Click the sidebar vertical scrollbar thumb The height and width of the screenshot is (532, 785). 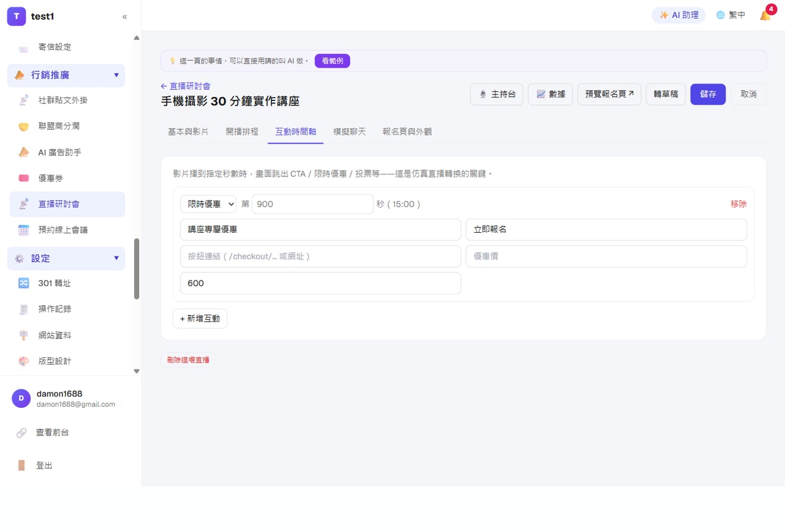click(x=137, y=268)
